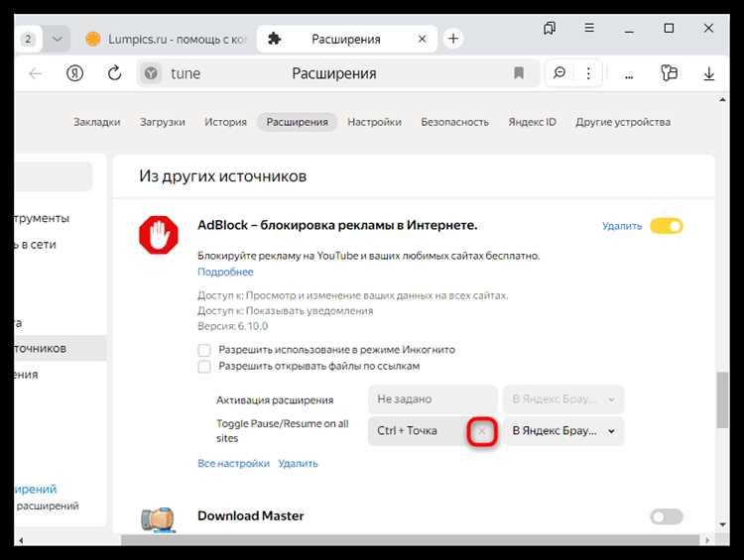Open the Настройки section
744x560 pixels.
click(x=374, y=122)
